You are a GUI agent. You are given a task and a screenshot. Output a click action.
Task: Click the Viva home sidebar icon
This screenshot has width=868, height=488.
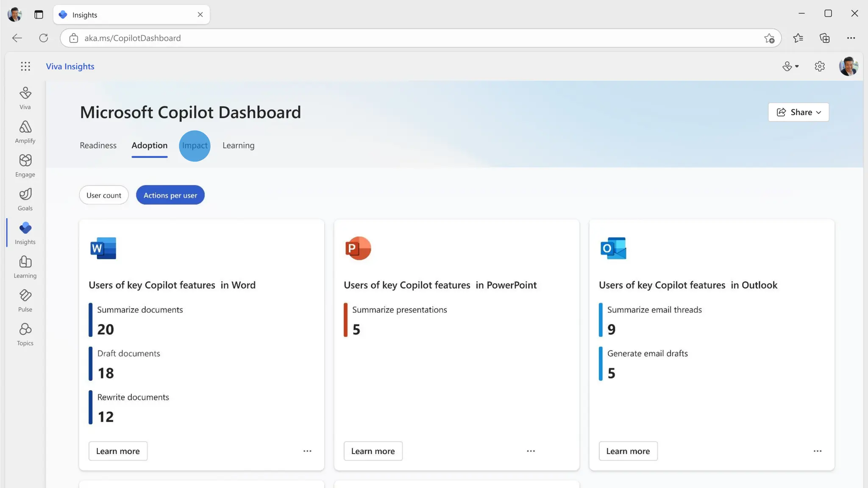tap(25, 98)
